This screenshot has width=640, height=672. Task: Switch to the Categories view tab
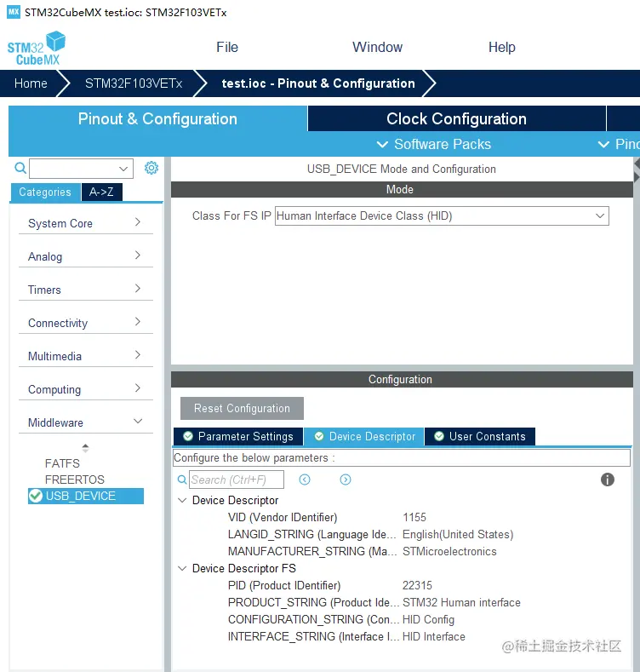45,192
